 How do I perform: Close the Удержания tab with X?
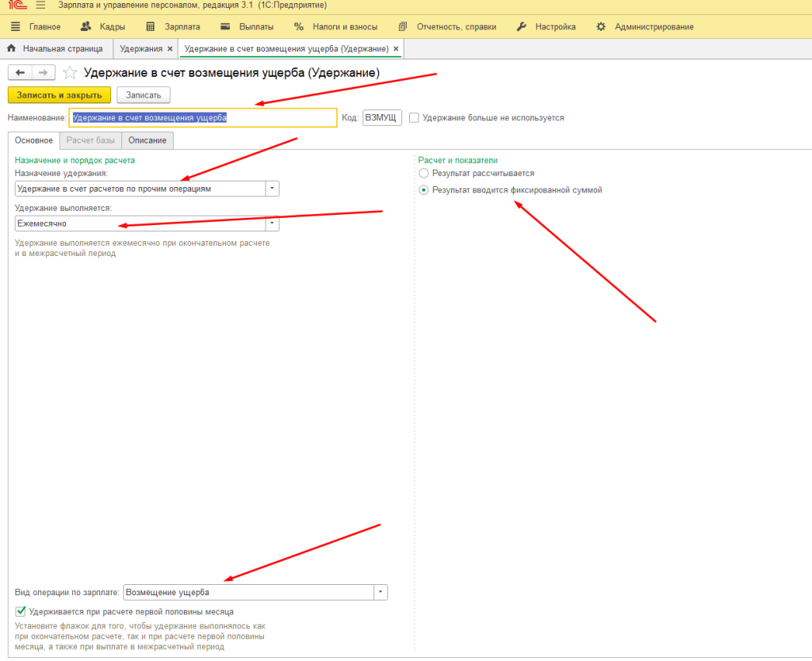[170, 48]
